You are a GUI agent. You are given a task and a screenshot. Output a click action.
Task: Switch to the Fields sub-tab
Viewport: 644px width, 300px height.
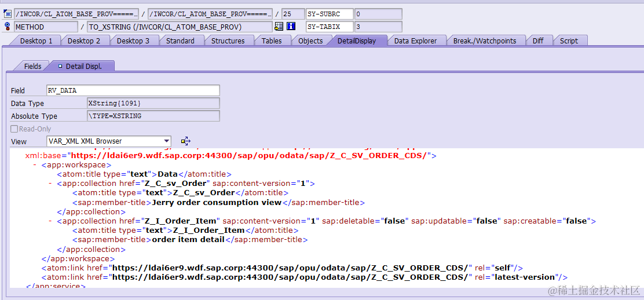pos(33,66)
